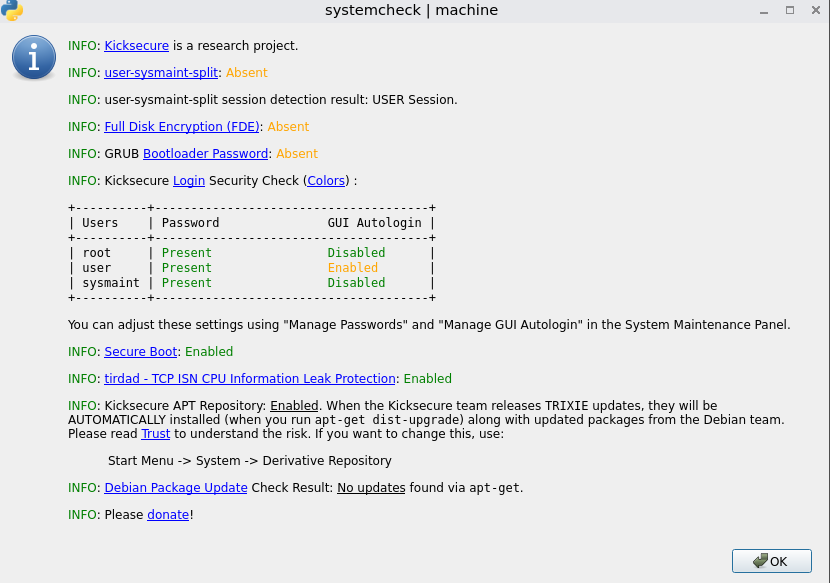Viewport: 830px width, 583px height.
Task: Open the Debian Package Update link
Action: pos(176,488)
